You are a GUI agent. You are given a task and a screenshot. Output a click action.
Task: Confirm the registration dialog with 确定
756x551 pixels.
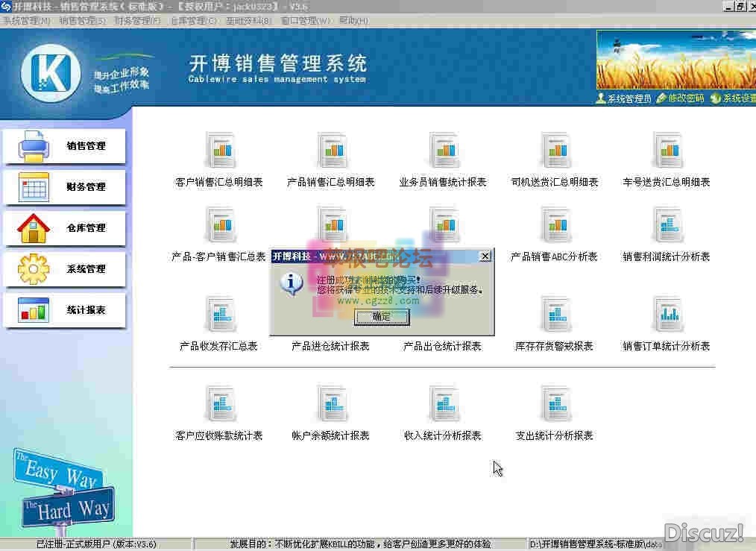(382, 316)
